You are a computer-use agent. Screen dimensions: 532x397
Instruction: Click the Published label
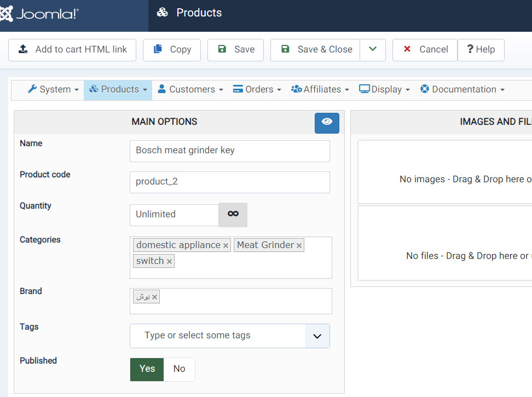(x=38, y=361)
